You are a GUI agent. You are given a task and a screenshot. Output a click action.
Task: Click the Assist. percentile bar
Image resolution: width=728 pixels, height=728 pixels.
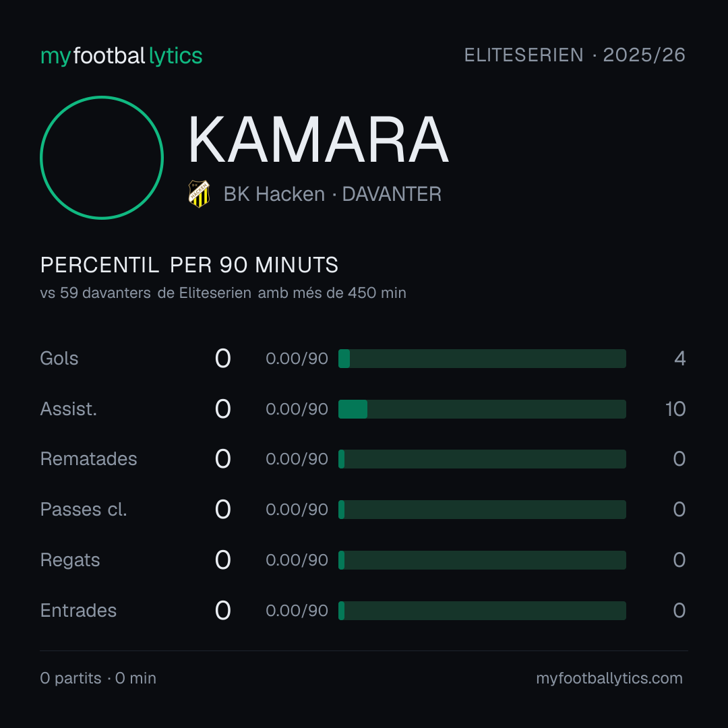[x=482, y=409]
